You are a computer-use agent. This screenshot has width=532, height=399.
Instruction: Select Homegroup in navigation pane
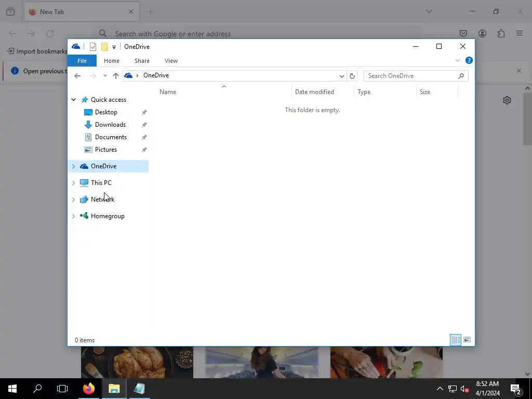pos(107,216)
